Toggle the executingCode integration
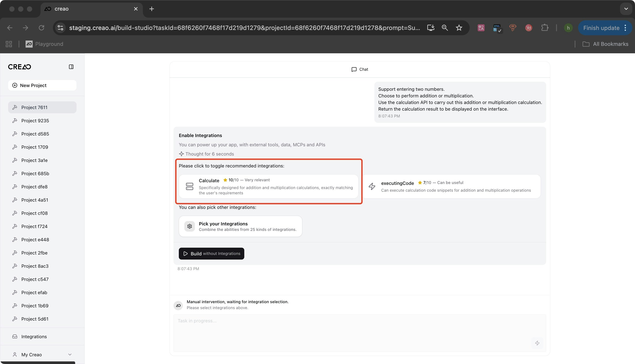 tap(453, 186)
